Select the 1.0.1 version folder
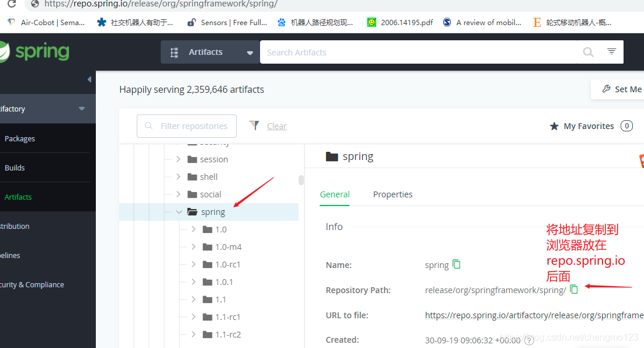This screenshot has height=348, width=644. tap(217, 282)
